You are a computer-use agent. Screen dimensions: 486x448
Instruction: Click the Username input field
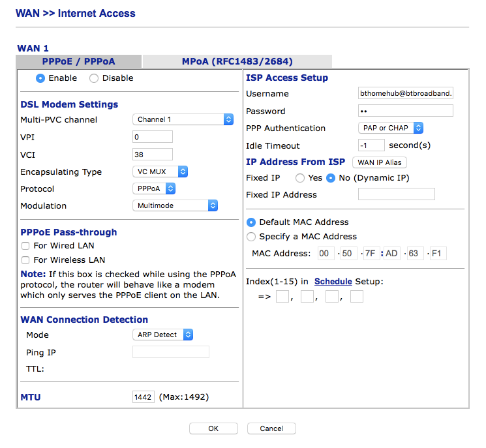(405, 93)
